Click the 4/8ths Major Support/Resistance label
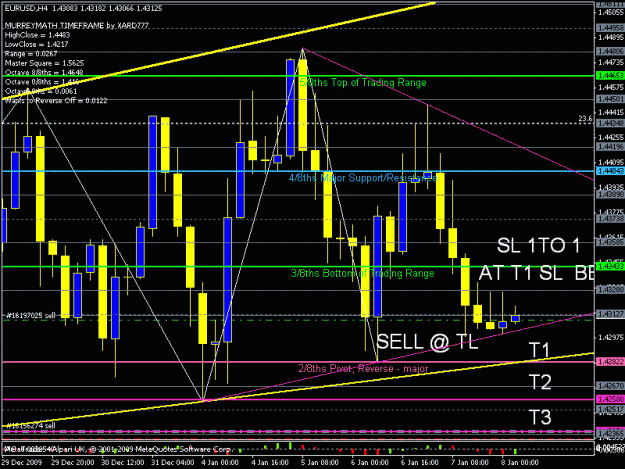This screenshot has width=625, height=469. (x=363, y=178)
